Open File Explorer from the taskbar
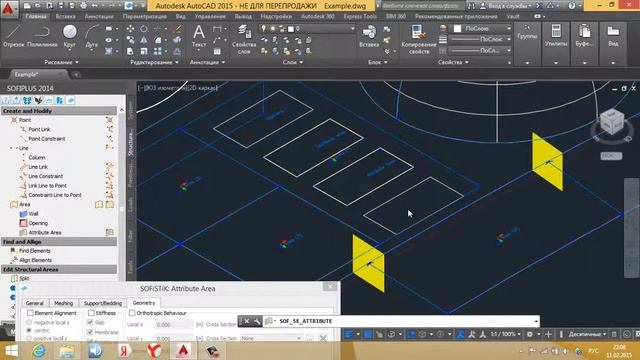 (x=67, y=351)
